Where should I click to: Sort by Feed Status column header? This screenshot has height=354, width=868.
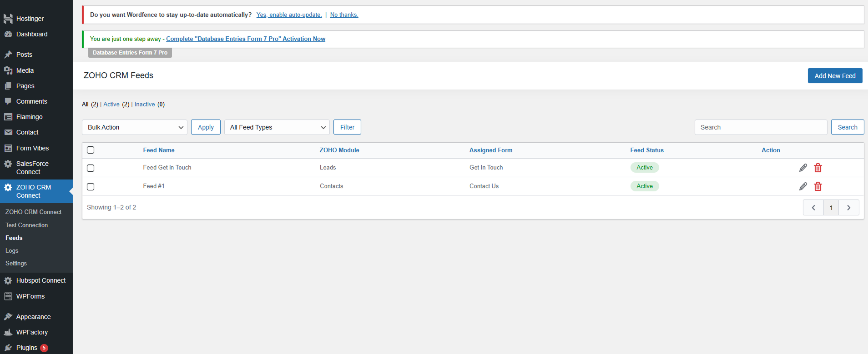pos(647,150)
